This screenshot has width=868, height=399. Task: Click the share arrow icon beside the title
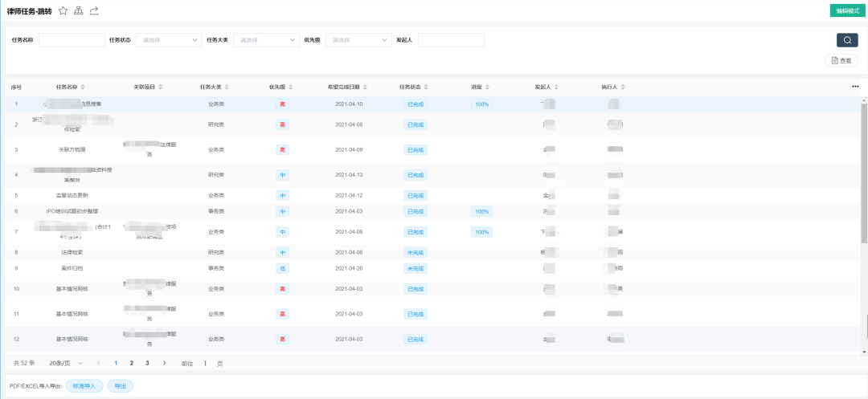94,10
